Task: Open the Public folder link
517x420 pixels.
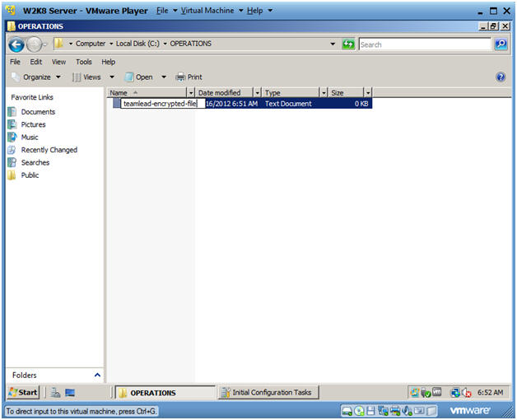Action: point(30,175)
